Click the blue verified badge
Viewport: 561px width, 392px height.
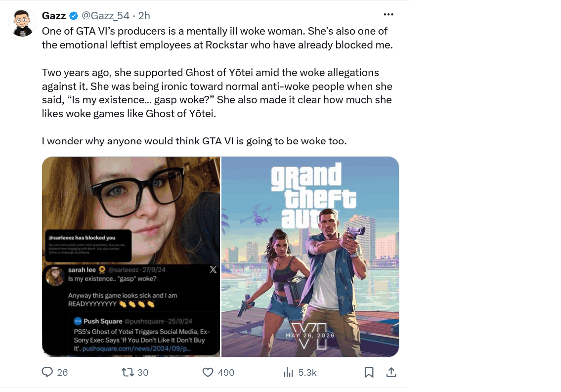[74, 16]
